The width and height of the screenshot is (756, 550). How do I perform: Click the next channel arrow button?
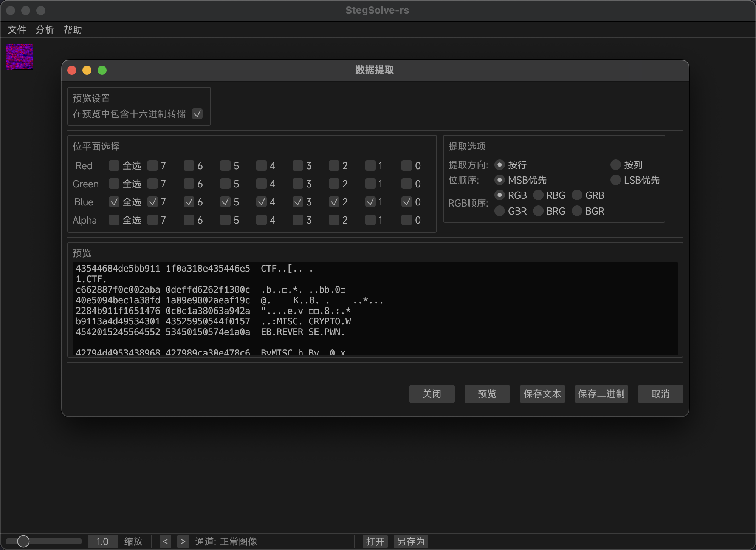pos(183,541)
